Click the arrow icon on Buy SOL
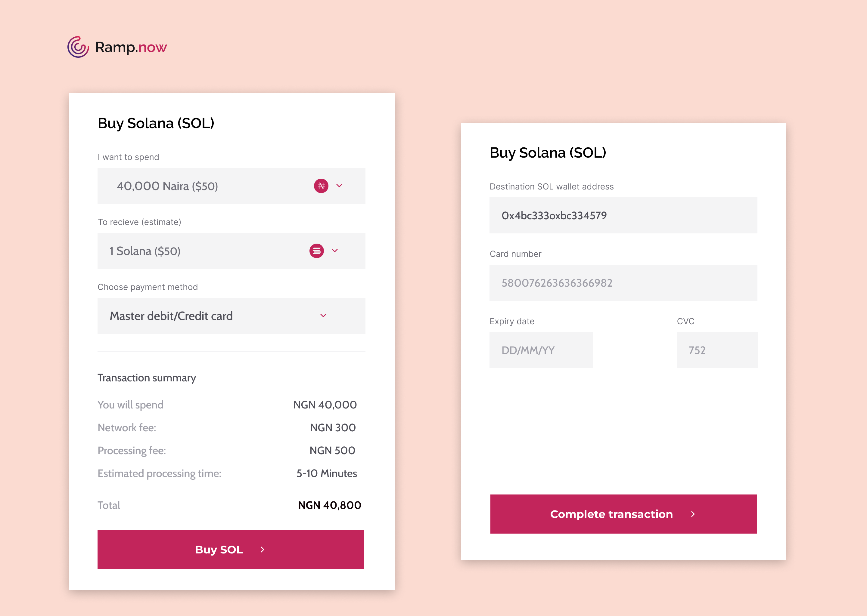 pyautogui.click(x=262, y=550)
